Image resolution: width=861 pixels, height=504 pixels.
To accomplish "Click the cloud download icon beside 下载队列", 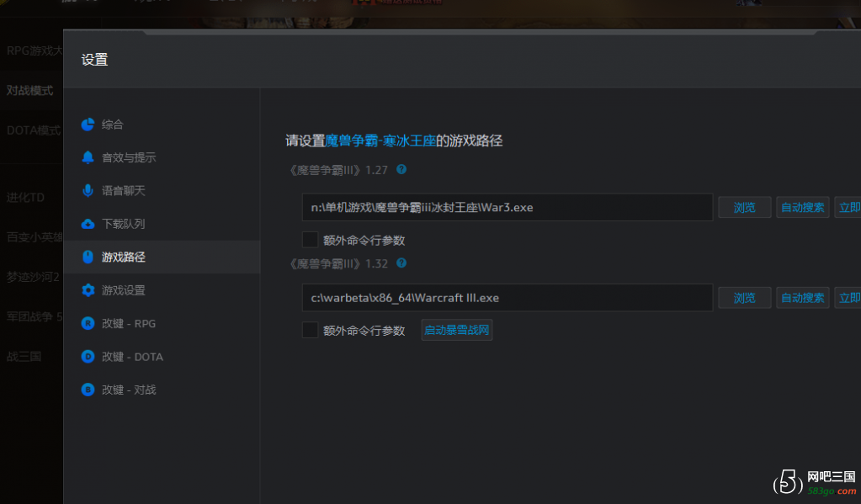I will [x=88, y=224].
